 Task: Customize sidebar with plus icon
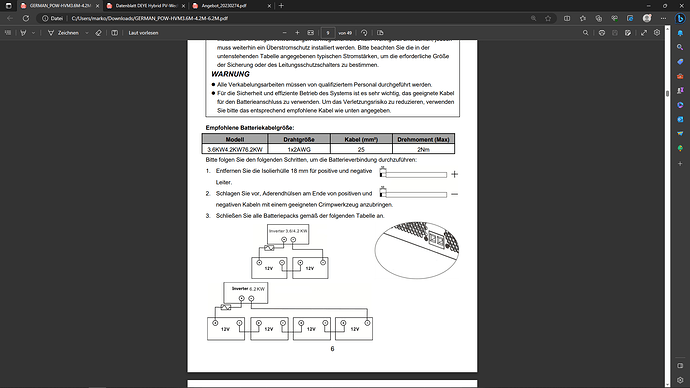[x=680, y=164]
